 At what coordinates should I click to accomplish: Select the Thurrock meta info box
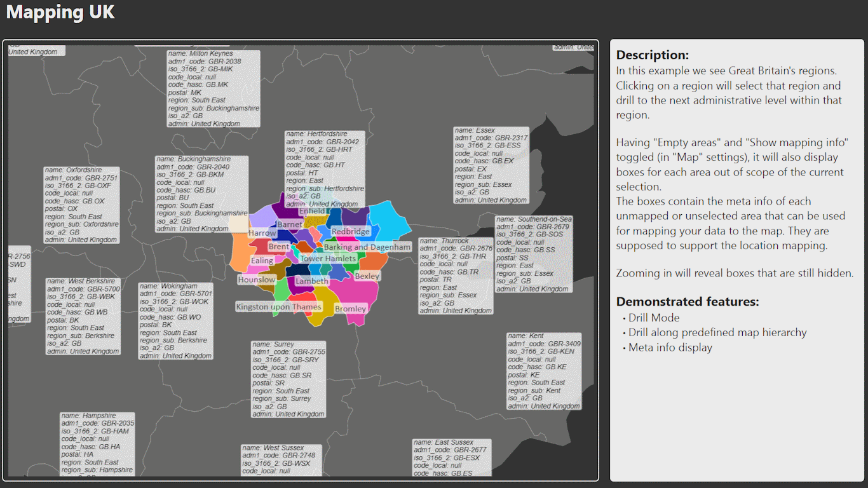(x=456, y=276)
